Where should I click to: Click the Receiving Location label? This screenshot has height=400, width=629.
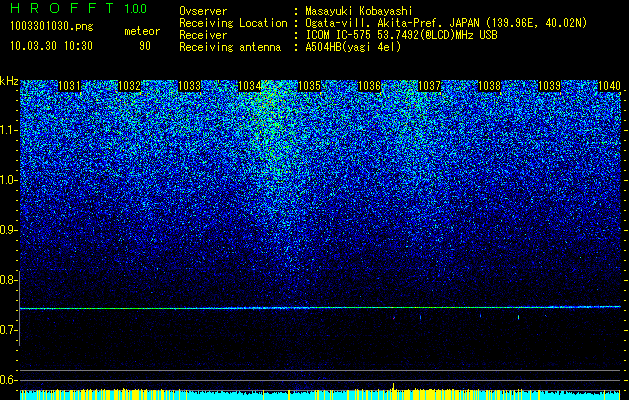click(x=233, y=23)
